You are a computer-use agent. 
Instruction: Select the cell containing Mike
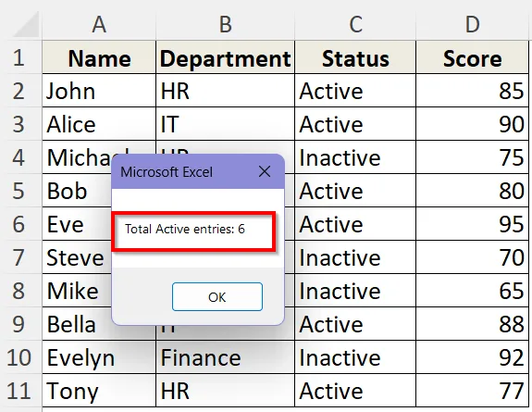click(77, 291)
